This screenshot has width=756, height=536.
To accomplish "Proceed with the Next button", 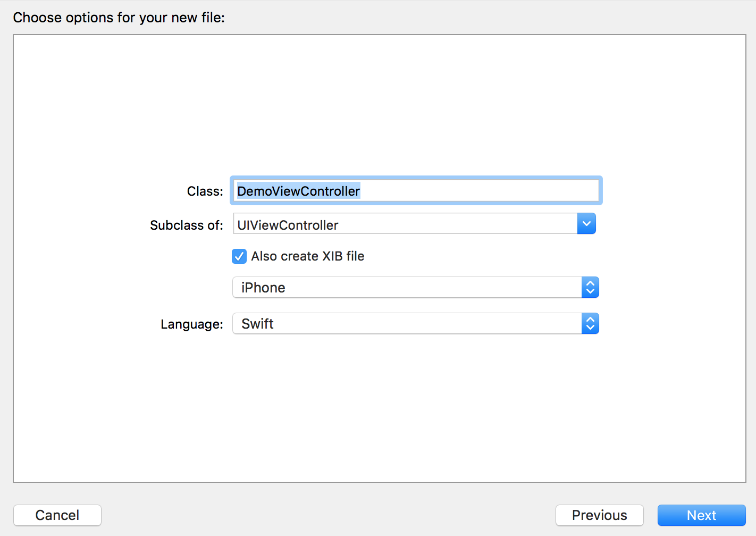I will tap(702, 515).
